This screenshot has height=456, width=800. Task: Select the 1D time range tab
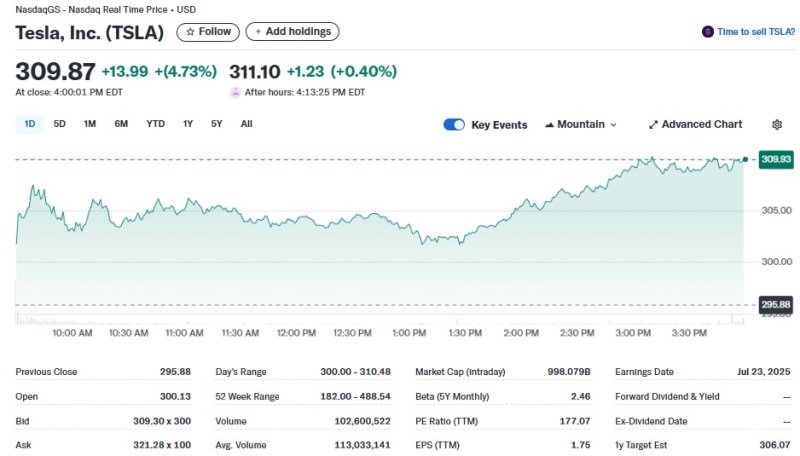click(30, 124)
